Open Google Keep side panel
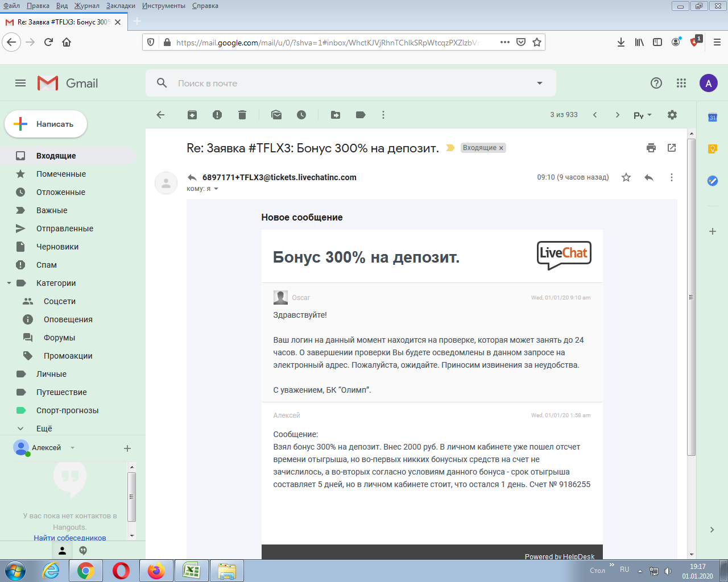The height and width of the screenshot is (582, 728). (712, 149)
